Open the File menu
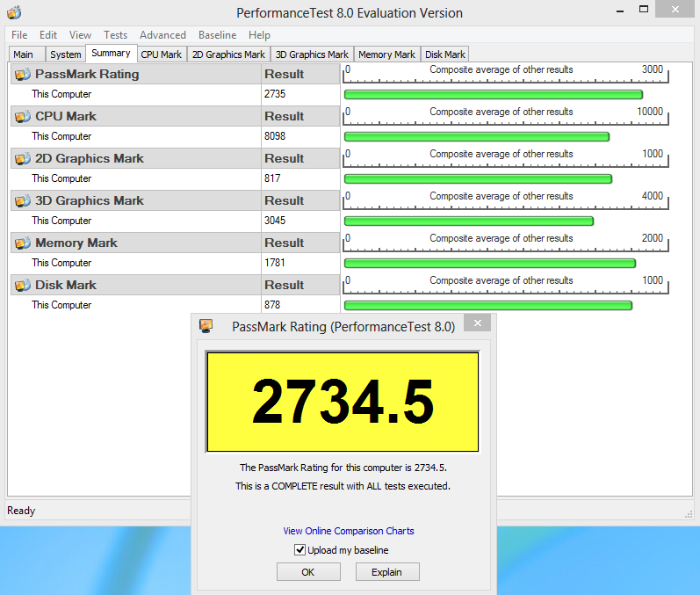 click(x=19, y=35)
